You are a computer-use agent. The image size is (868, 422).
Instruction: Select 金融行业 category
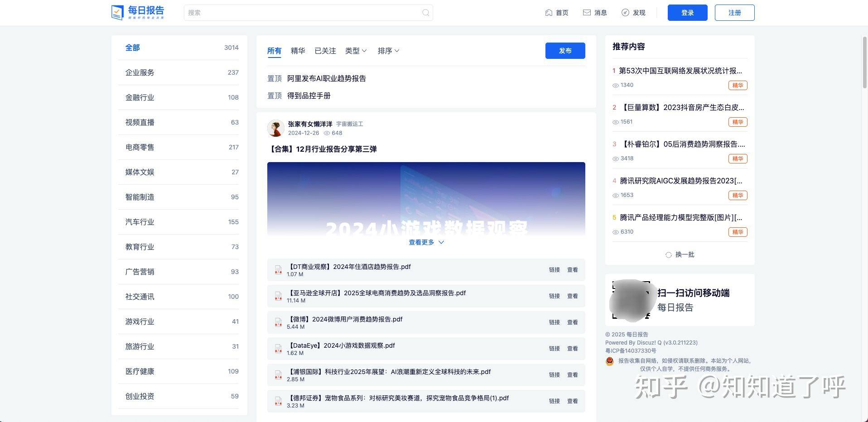[x=179, y=97]
